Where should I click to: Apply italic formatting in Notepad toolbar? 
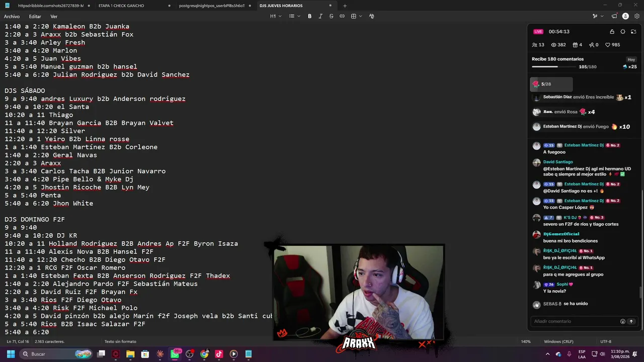click(x=320, y=16)
